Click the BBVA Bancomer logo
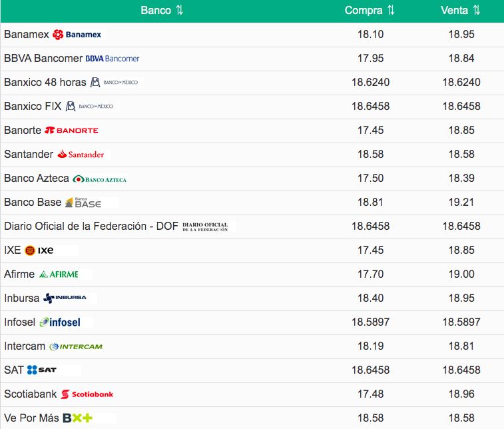Screen dimensions: 504x429 (113, 59)
